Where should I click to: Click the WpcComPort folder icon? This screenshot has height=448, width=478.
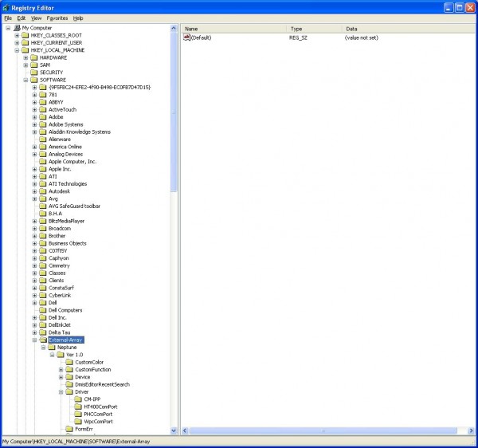[78, 422]
